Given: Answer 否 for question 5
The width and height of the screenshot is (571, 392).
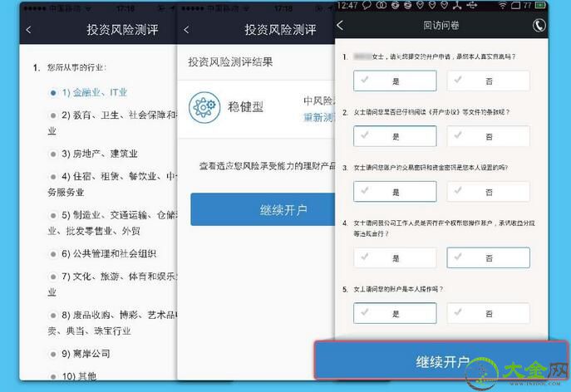Looking at the screenshot, I should (489, 313).
